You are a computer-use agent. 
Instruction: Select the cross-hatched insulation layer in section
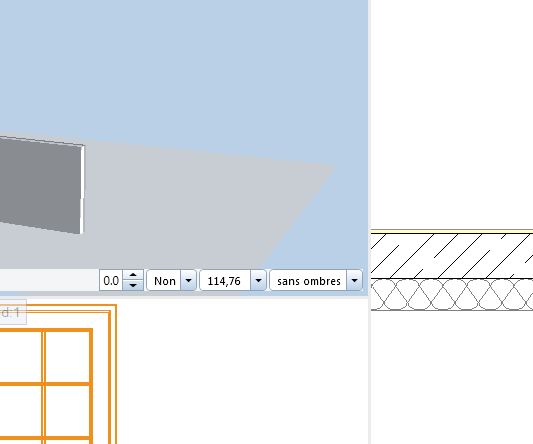452,294
